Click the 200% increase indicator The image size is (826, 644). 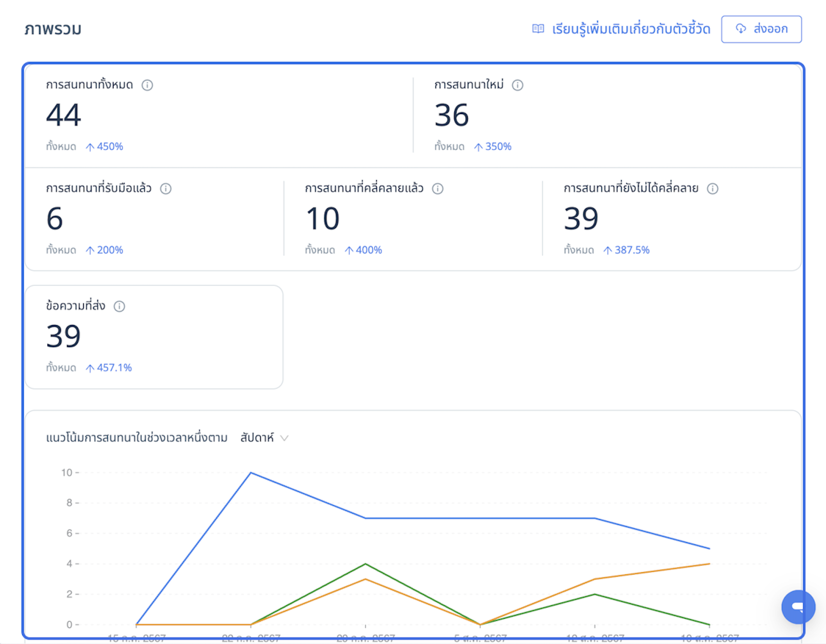click(104, 250)
